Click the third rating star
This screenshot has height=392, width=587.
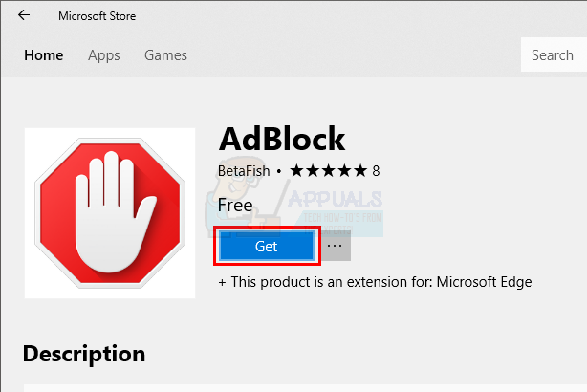click(x=329, y=171)
